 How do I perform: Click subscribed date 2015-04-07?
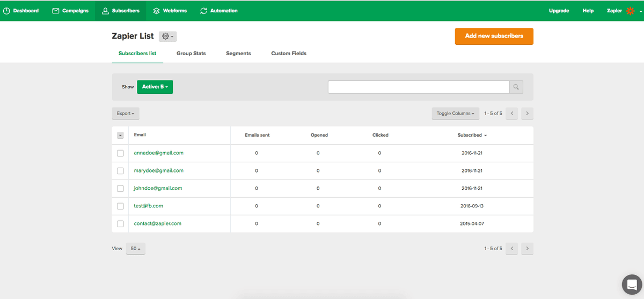pyautogui.click(x=472, y=223)
